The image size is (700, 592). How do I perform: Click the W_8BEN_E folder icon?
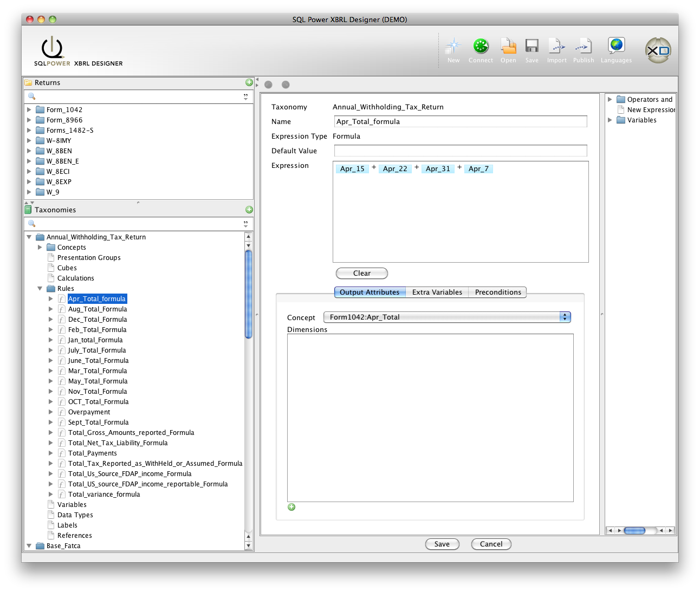click(x=40, y=161)
